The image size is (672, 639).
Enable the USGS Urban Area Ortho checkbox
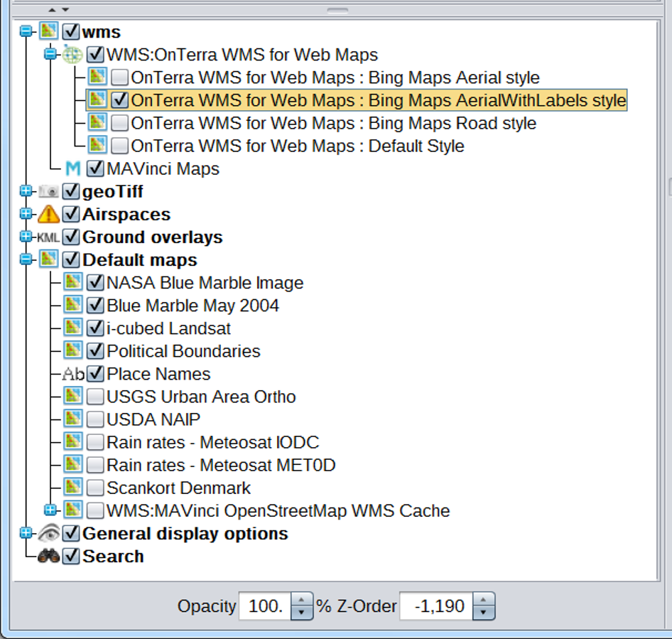pos(95,397)
